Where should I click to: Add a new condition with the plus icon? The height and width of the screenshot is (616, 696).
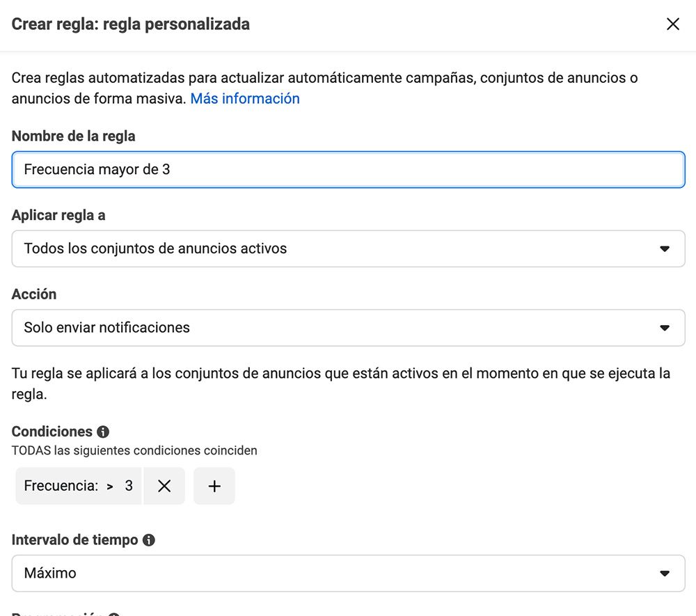[214, 486]
